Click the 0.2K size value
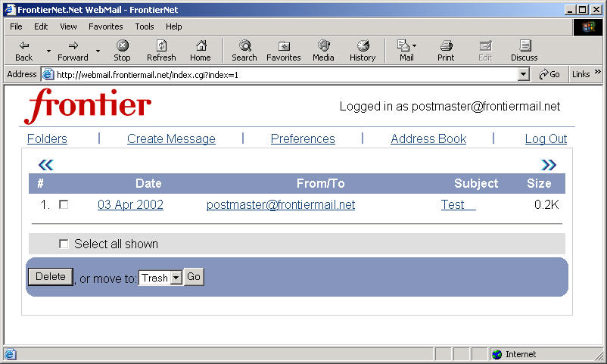Image resolution: width=607 pixels, height=364 pixels. pyautogui.click(x=546, y=204)
